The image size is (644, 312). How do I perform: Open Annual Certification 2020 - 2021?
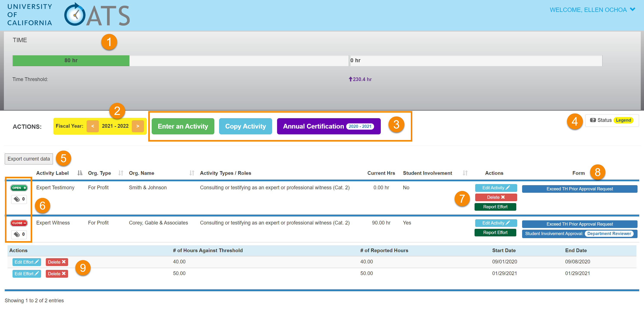coord(328,126)
